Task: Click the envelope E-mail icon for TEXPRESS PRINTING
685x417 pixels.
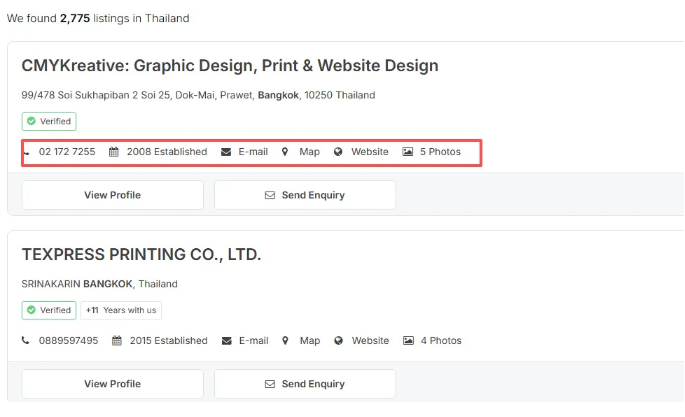Action: 226,341
